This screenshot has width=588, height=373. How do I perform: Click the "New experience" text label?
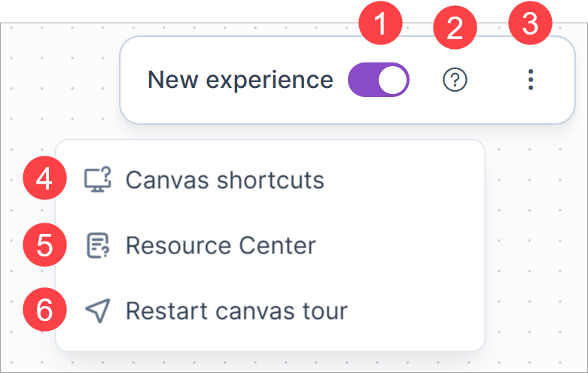[x=240, y=80]
